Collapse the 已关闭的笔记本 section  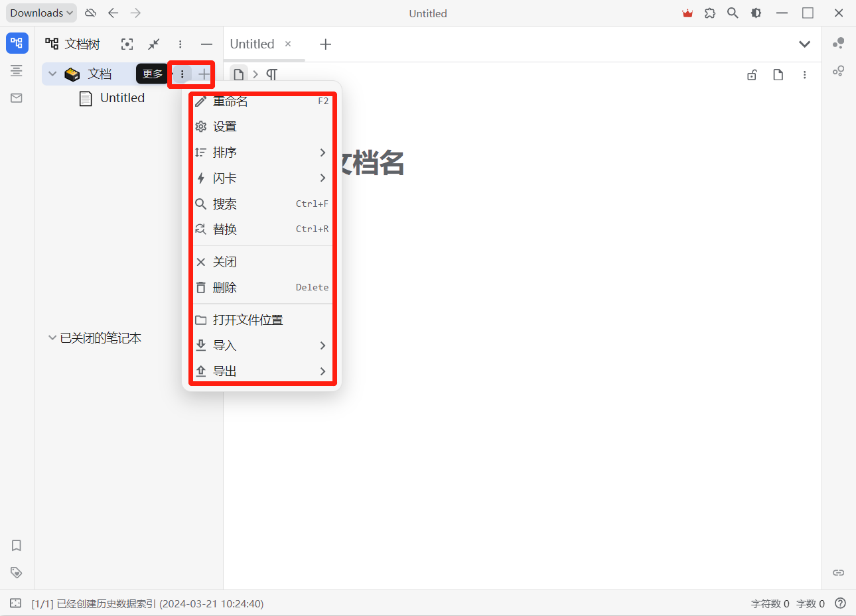point(52,338)
